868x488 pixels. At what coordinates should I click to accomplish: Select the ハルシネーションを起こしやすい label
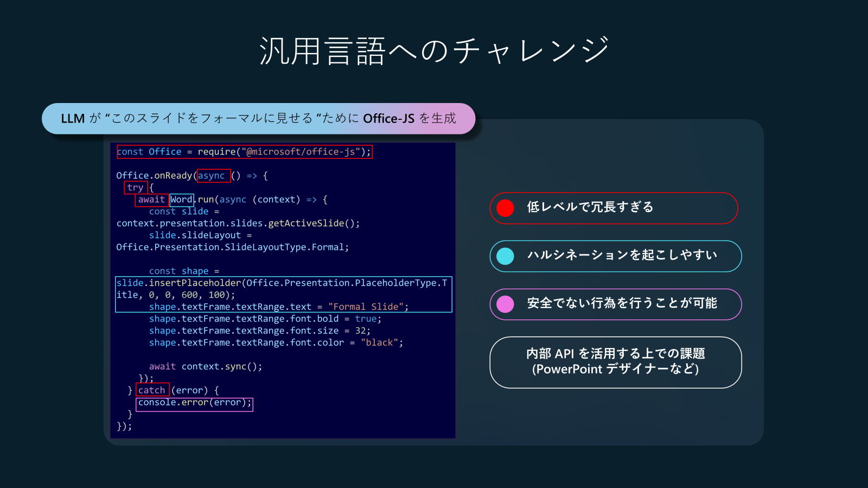coord(622,255)
